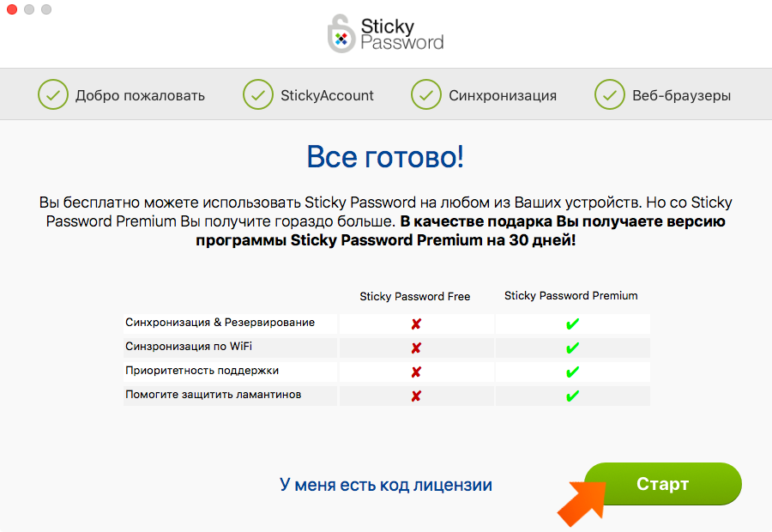Close the window with red button
Image resolution: width=772 pixels, height=532 pixels.
click(x=12, y=9)
